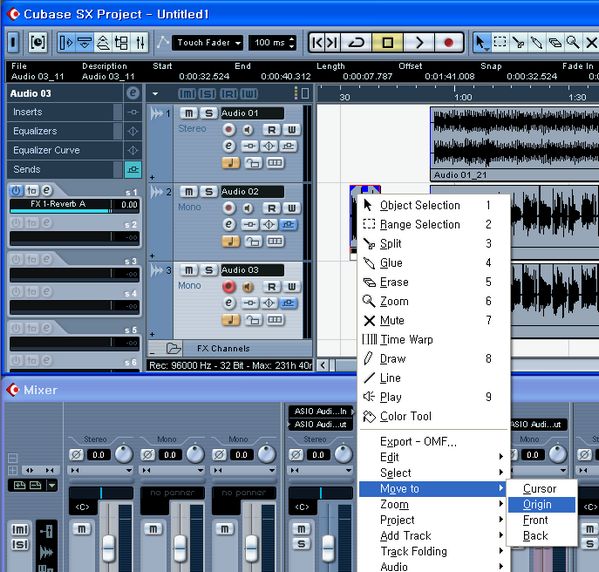The width and height of the screenshot is (599, 572).
Task: Choose Back in Move to submenu
Action: coord(541,536)
